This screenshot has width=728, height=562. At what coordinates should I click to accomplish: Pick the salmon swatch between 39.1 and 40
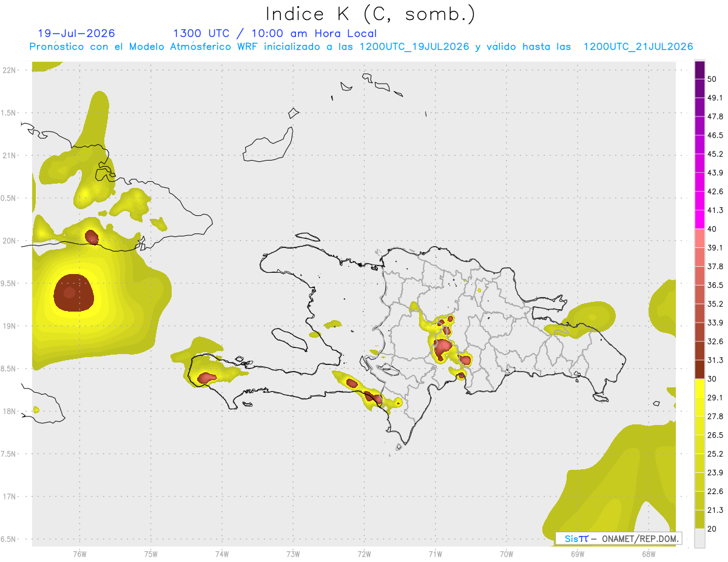[699, 238]
